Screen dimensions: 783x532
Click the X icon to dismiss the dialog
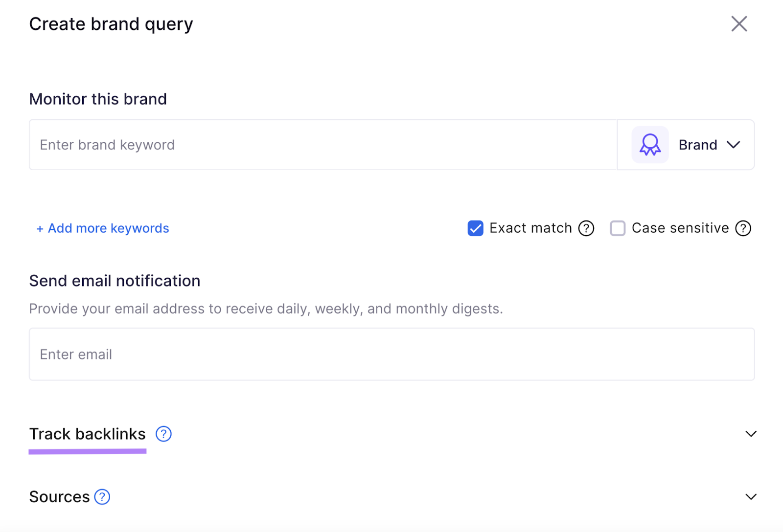pyautogui.click(x=739, y=23)
